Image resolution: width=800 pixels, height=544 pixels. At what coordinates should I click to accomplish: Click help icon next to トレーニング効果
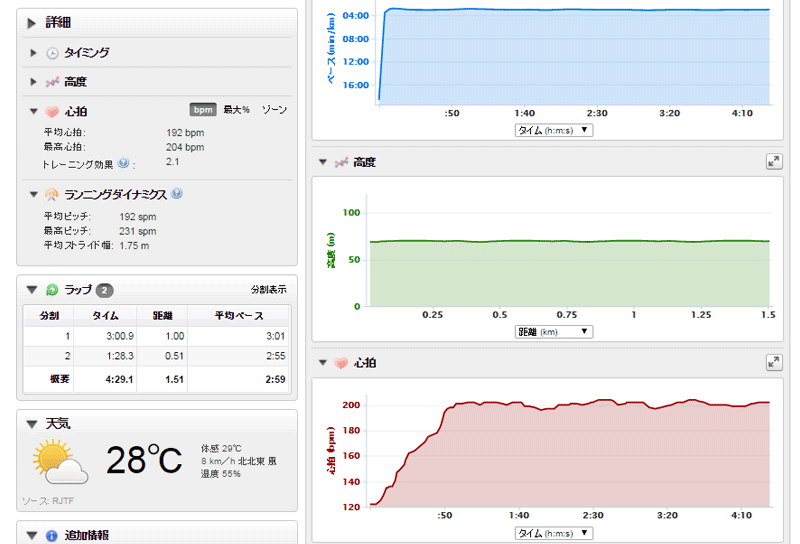pyautogui.click(x=124, y=163)
